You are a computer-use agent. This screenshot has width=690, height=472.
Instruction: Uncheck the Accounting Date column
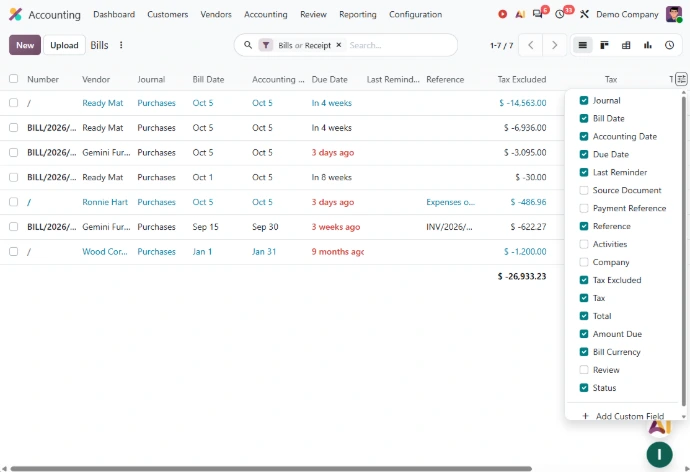pyautogui.click(x=584, y=136)
